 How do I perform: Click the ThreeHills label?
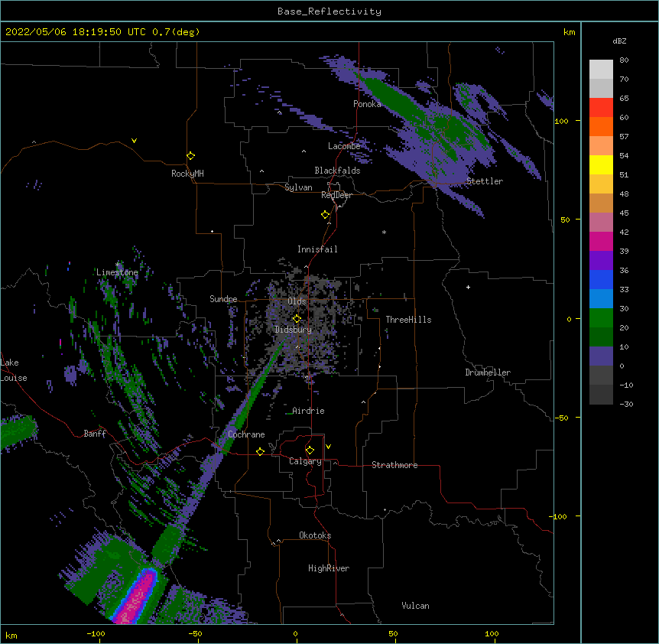tap(408, 320)
